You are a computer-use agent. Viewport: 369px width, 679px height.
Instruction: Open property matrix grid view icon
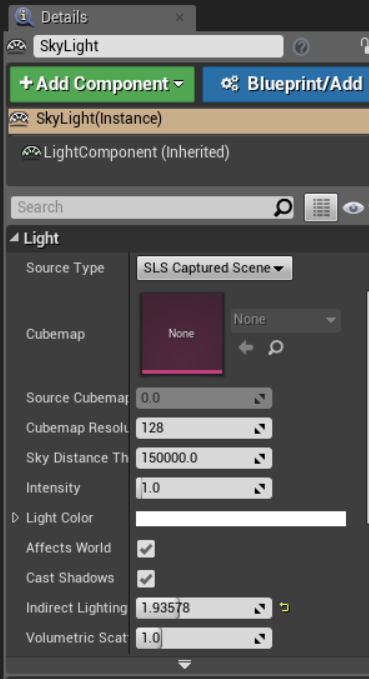[321, 207]
